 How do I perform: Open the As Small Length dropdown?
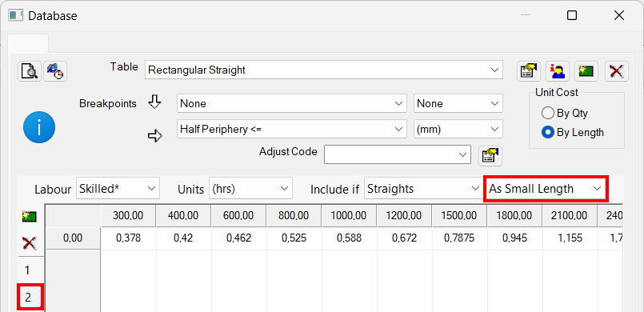(x=546, y=189)
